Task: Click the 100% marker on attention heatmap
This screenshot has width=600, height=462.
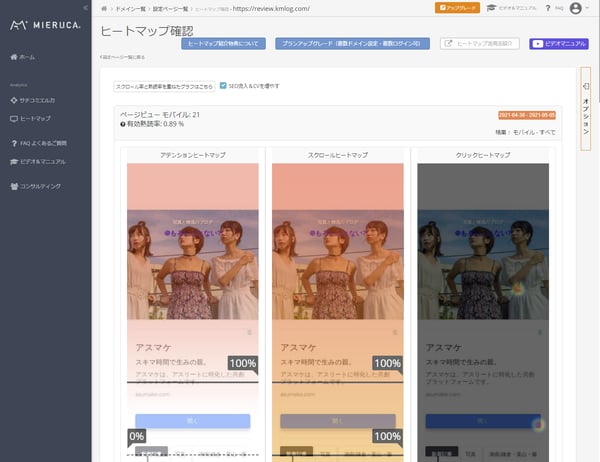Action: (243, 363)
